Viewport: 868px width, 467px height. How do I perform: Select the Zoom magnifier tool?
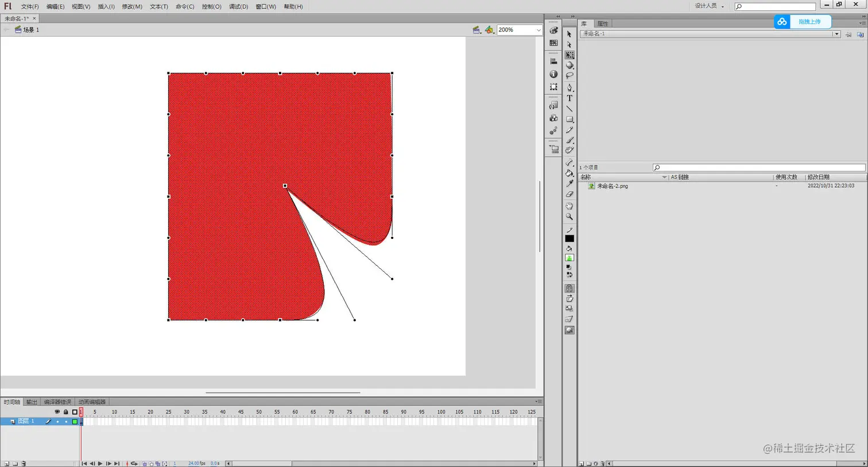pyautogui.click(x=569, y=217)
